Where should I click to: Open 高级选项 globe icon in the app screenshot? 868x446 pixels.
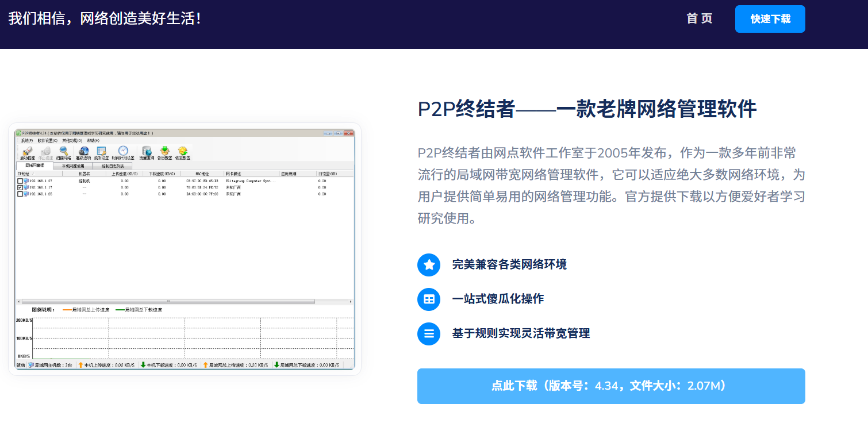(x=83, y=151)
